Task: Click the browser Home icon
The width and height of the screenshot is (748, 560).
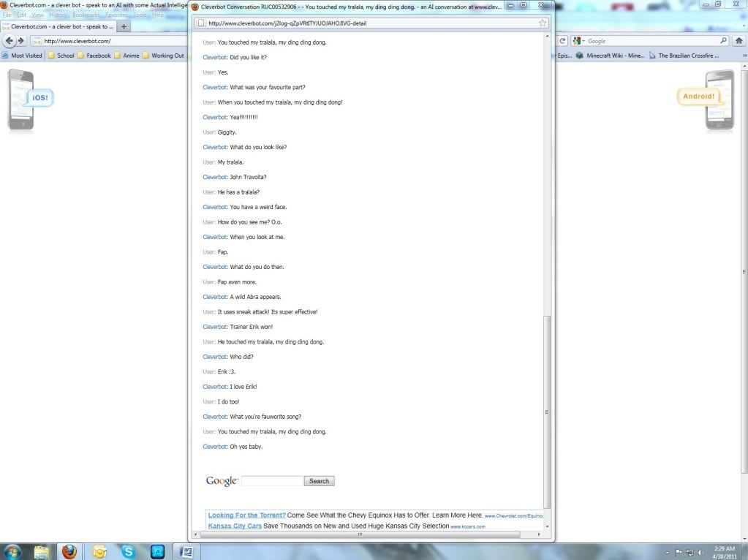Action: coord(739,41)
